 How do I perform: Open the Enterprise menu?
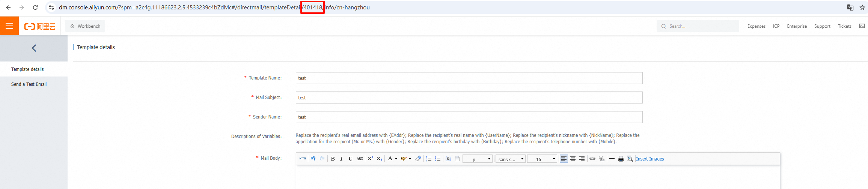[797, 26]
